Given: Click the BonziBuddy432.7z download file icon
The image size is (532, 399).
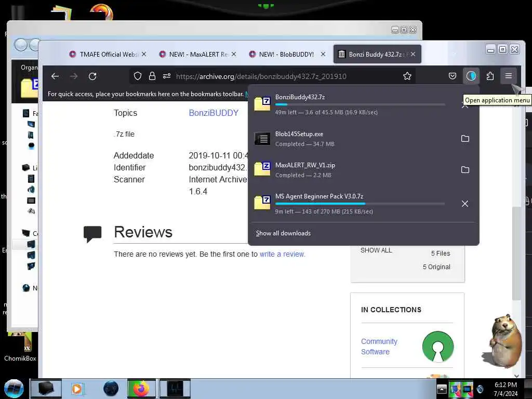Looking at the screenshot, I should [x=262, y=104].
